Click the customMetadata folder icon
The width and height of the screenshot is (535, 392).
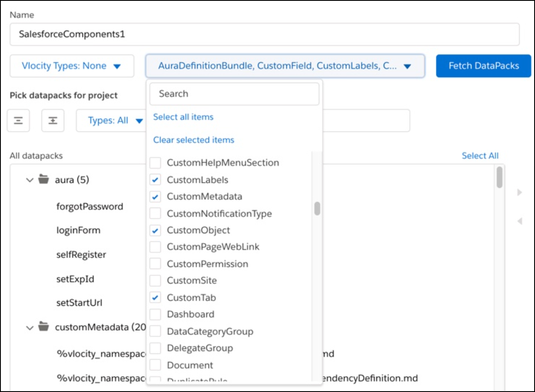pos(43,328)
